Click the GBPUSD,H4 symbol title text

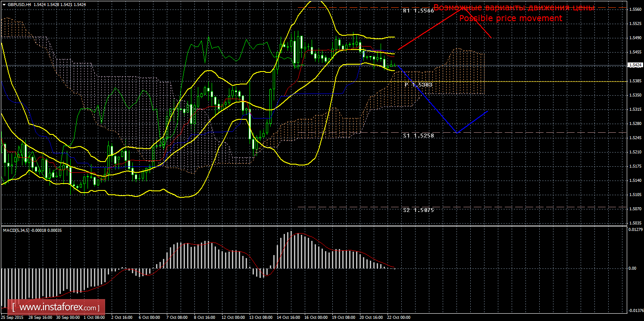click(19, 4)
